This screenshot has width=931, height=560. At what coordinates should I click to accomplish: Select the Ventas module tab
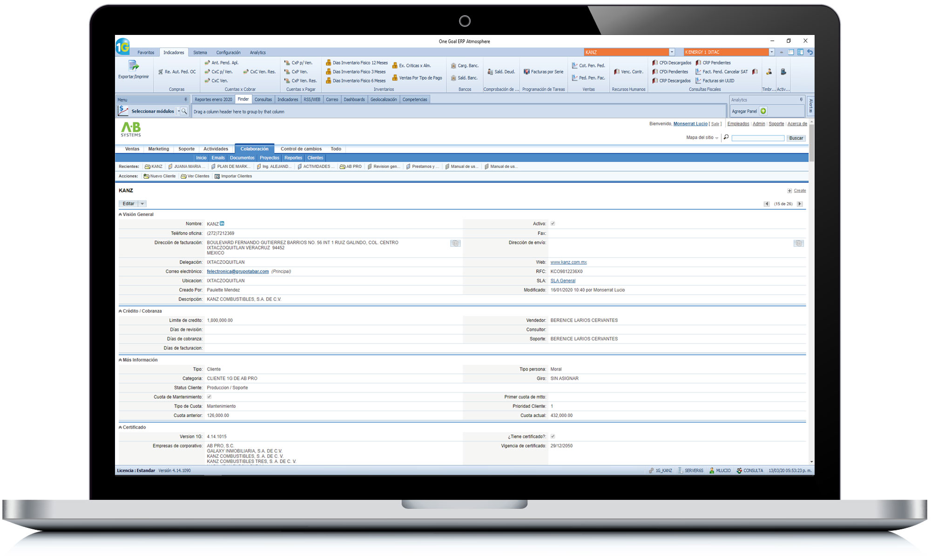132,149
